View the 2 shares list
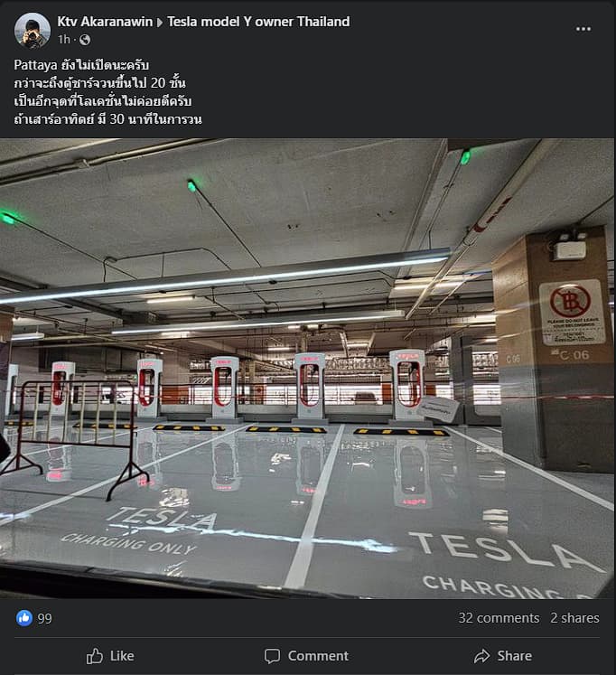This screenshot has height=675, width=616. click(x=574, y=618)
